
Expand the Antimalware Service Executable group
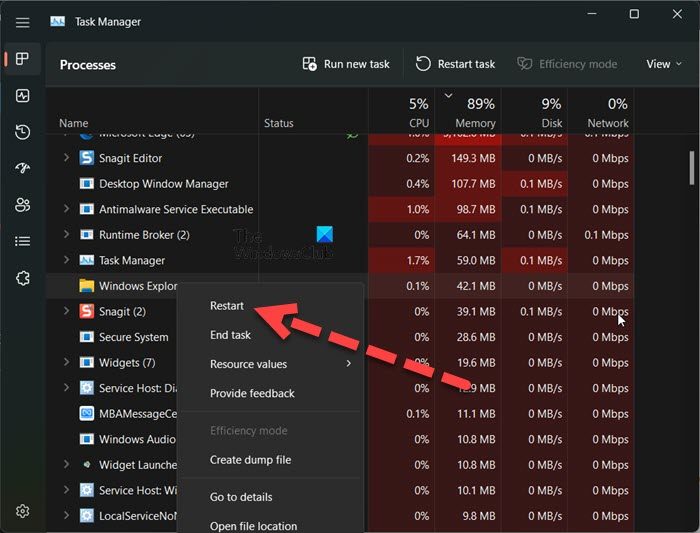66,208
